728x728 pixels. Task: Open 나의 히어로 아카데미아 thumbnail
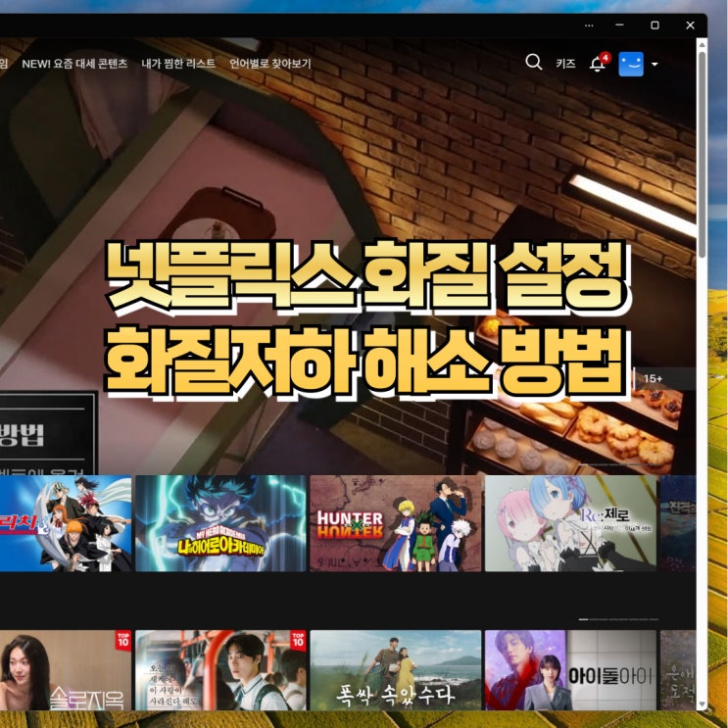coord(220,523)
